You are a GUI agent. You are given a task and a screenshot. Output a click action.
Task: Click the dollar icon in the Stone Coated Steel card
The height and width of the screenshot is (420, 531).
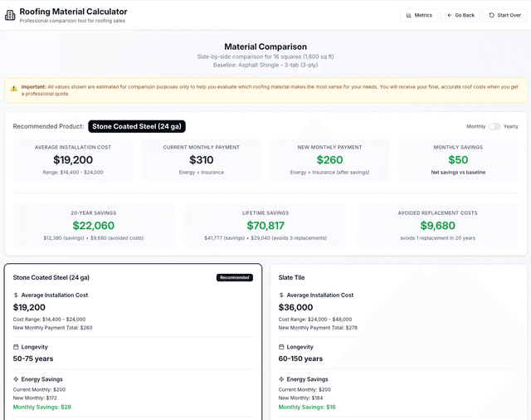click(x=16, y=295)
